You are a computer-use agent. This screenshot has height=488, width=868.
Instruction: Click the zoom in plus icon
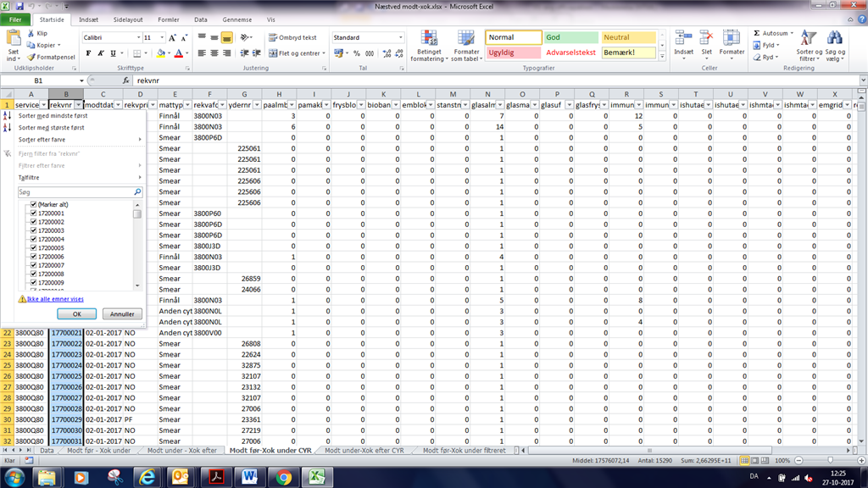tap(861, 460)
